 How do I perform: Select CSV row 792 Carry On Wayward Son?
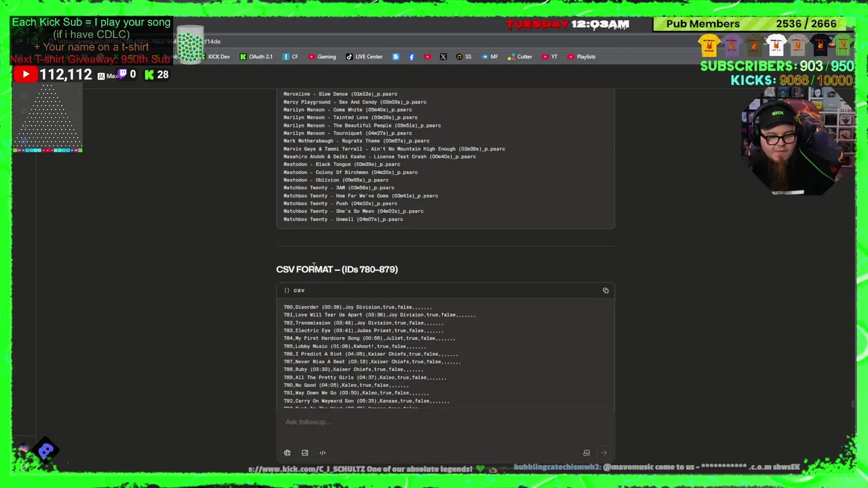coord(366,401)
